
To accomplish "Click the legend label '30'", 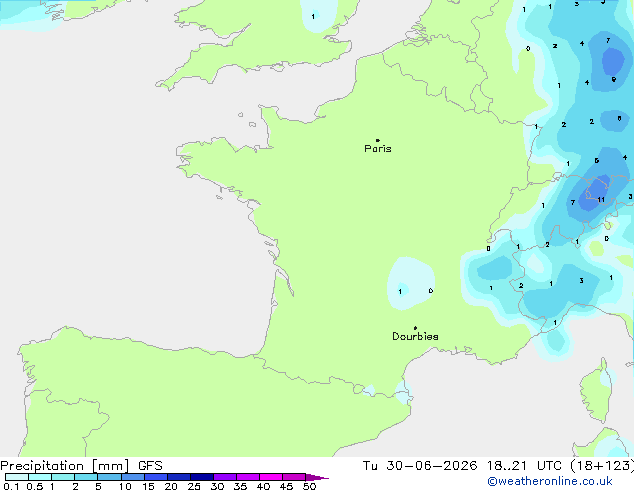I will click(x=217, y=486).
